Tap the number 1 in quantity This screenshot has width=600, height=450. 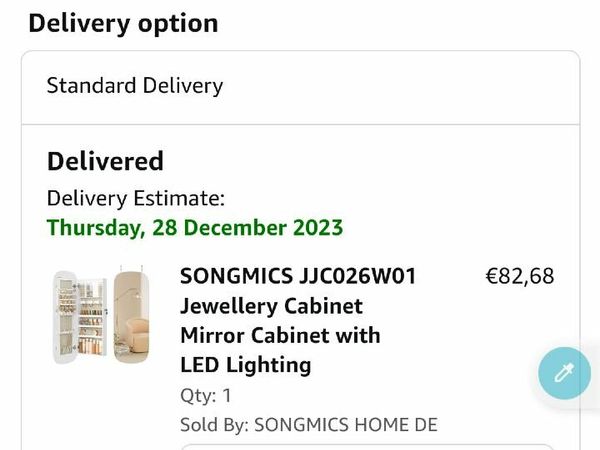pyautogui.click(x=226, y=395)
